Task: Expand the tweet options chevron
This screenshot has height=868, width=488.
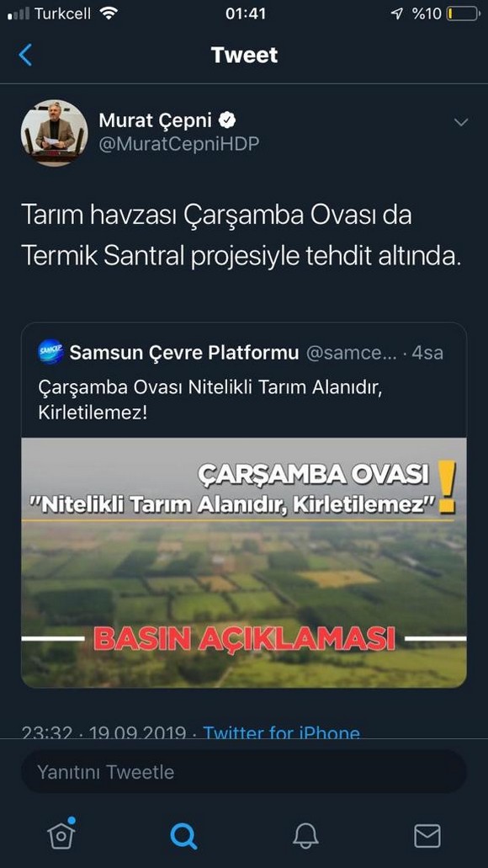Action: coord(461,122)
